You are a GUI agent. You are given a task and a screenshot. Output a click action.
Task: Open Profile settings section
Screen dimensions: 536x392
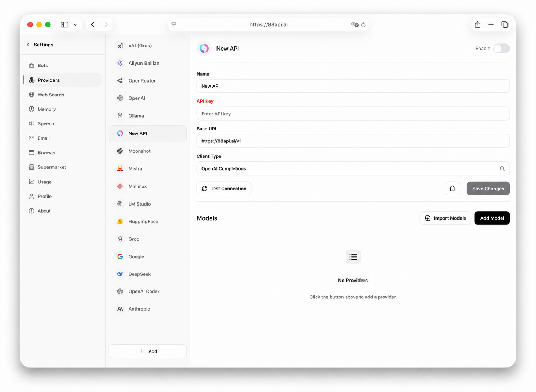point(63,197)
